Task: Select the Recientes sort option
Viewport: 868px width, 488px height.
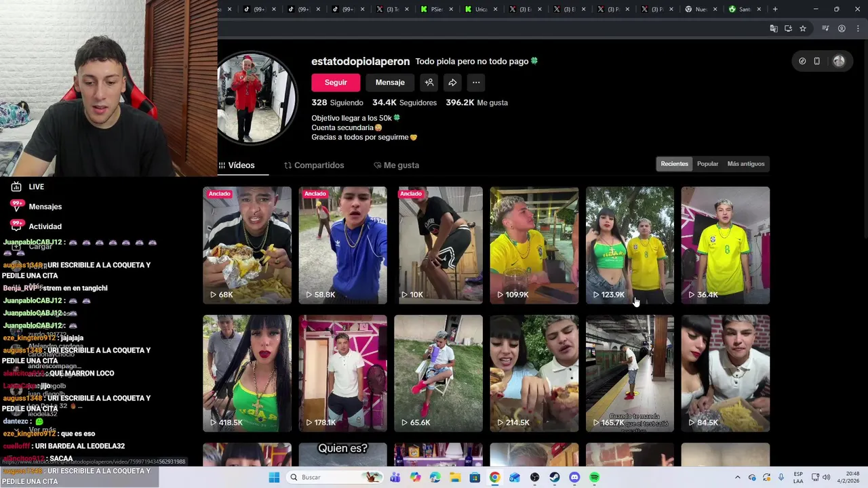Action: pos(674,164)
